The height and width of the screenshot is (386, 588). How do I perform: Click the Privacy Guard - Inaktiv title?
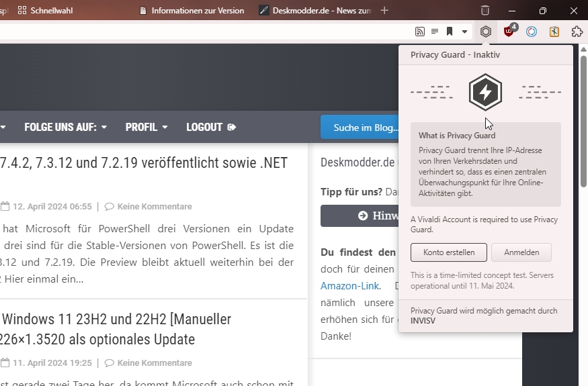point(455,55)
